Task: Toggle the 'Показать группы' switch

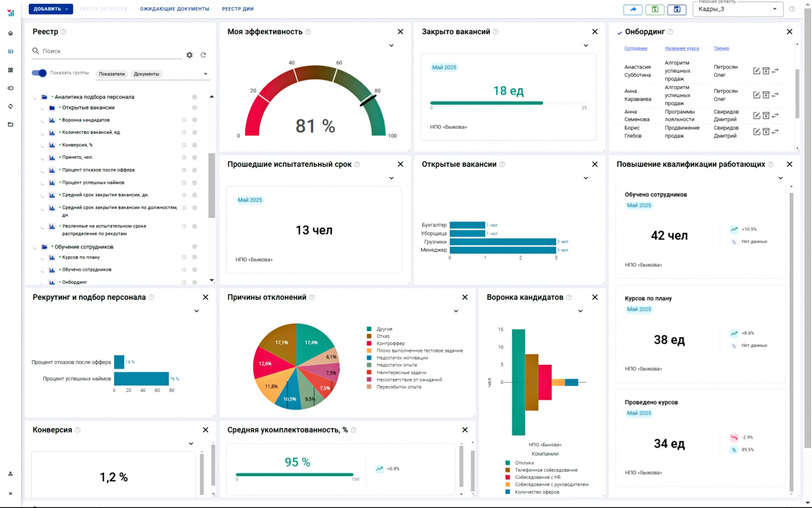Action: 39,73
